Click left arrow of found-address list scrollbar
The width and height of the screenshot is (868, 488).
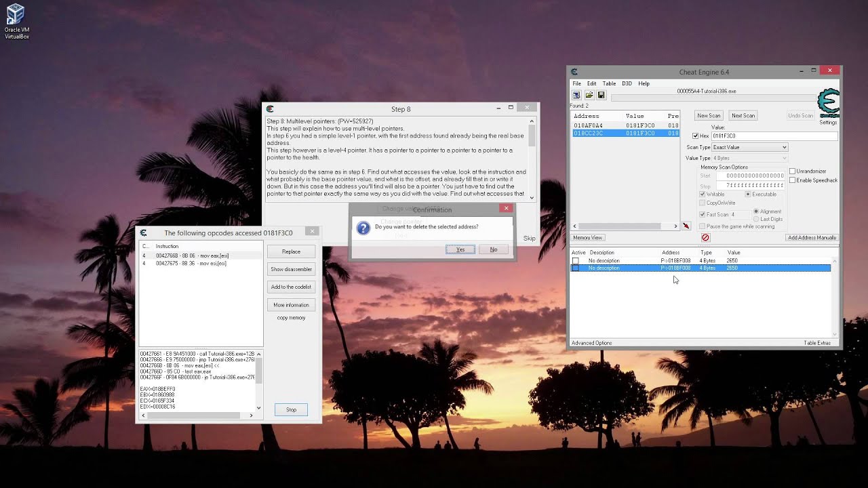(575, 226)
